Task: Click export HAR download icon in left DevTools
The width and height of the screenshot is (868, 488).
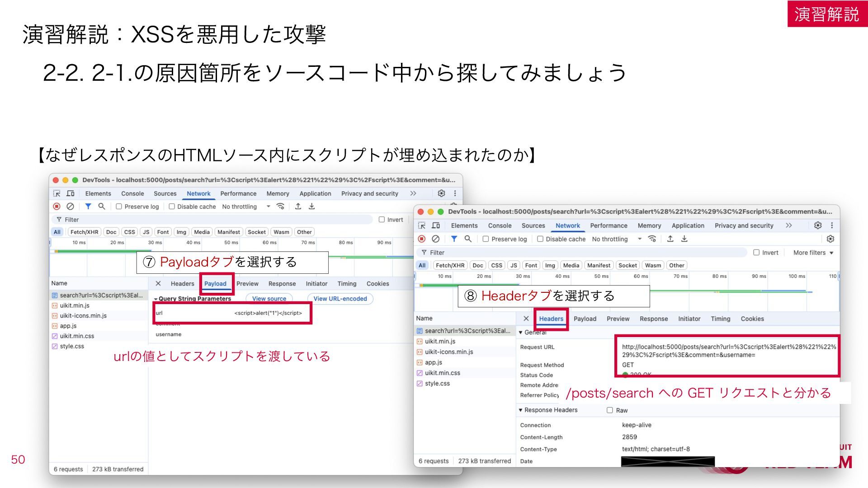Action: point(311,206)
